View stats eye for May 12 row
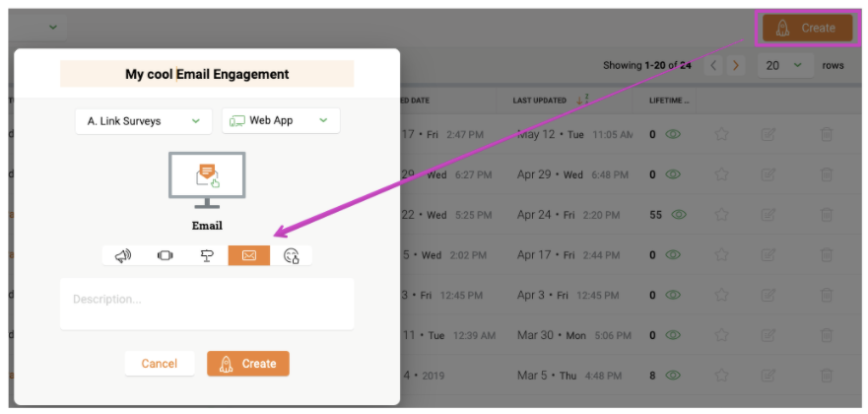 pyautogui.click(x=673, y=134)
